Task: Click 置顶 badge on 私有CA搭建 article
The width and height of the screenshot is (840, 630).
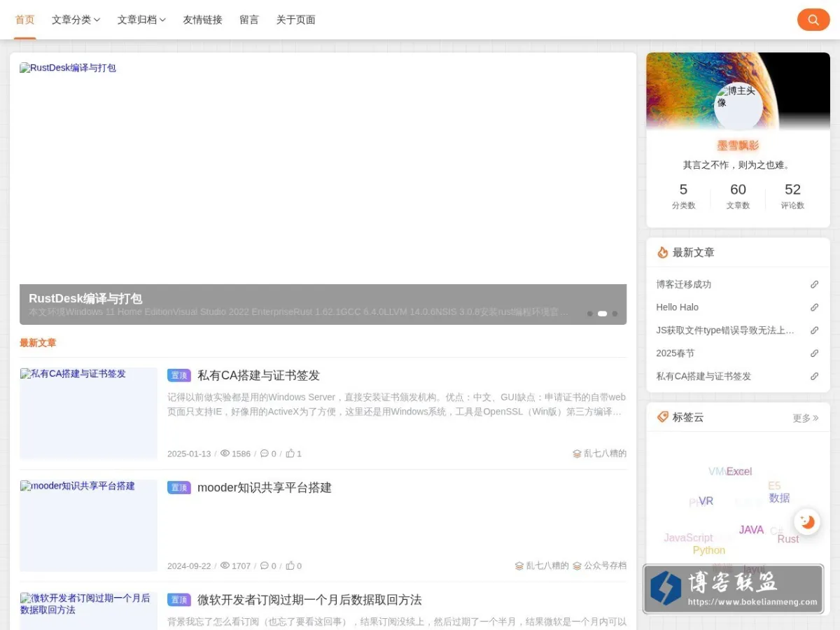Action: click(x=179, y=375)
